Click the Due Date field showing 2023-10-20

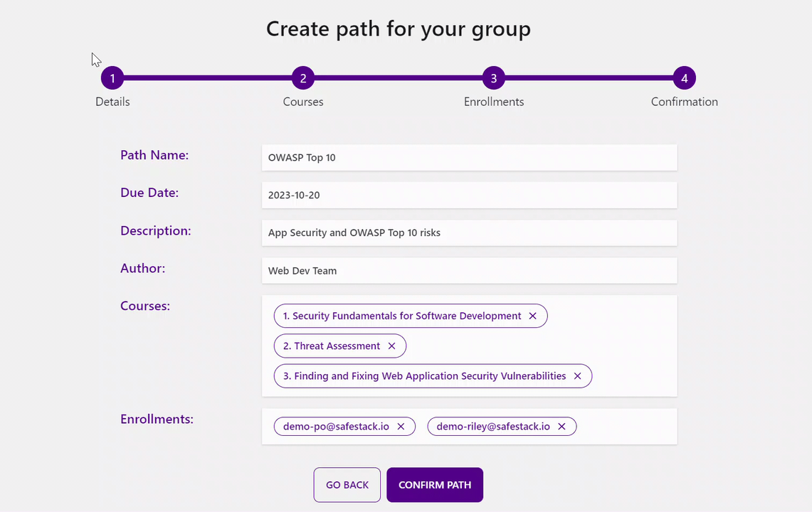click(469, 195)
